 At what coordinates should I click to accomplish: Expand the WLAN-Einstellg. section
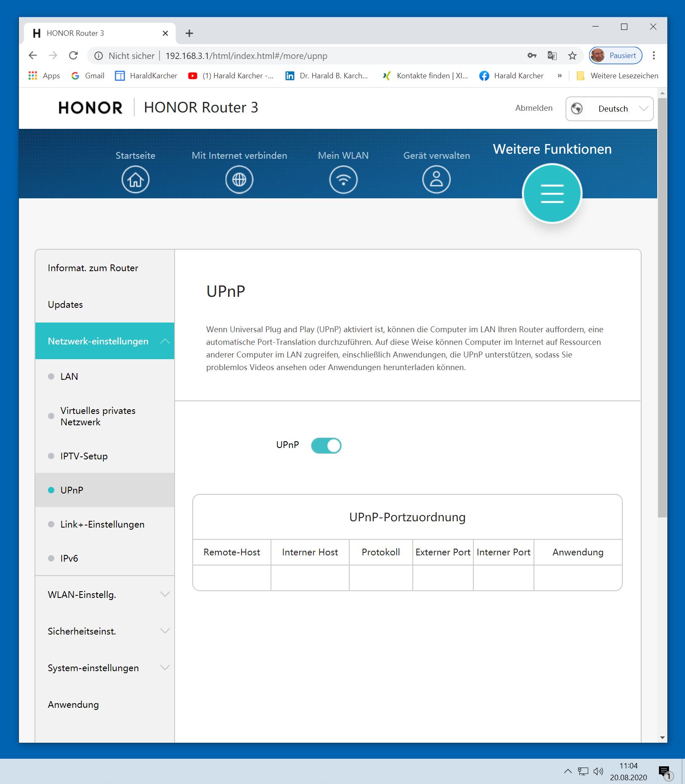pos(105,595)
